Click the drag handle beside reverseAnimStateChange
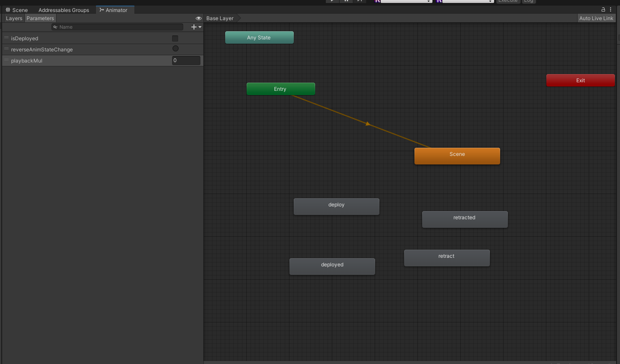Screen dimensions: 620x364 pyautogui.click(x=6, y=49)
